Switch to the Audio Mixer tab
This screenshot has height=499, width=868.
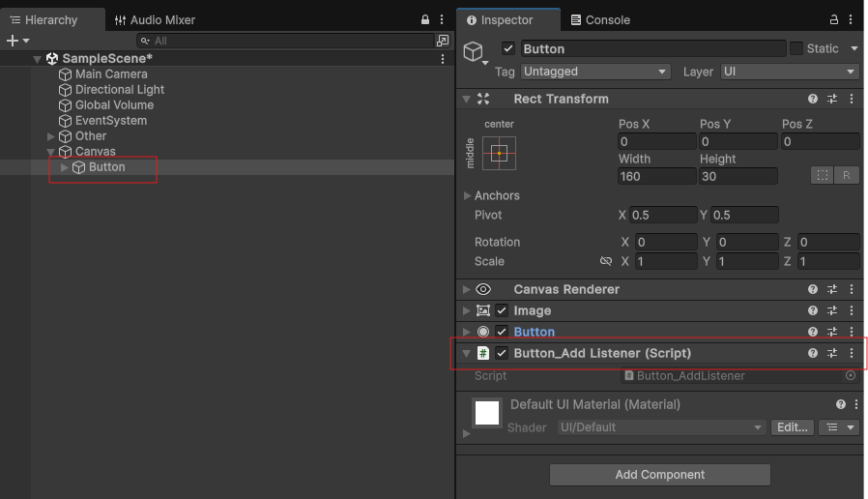pyautogui.click(x=155, y=20)
